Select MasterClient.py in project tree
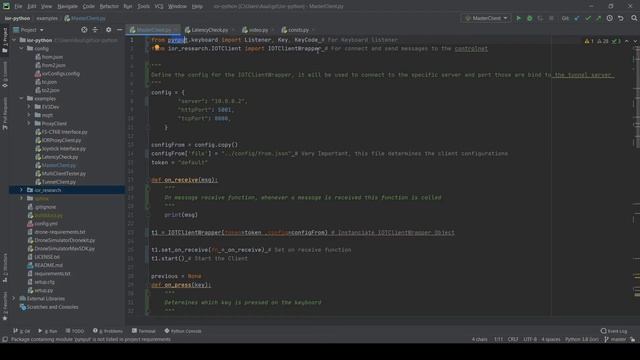This screenshot has height=360, width=640. [x=56, y=165]
